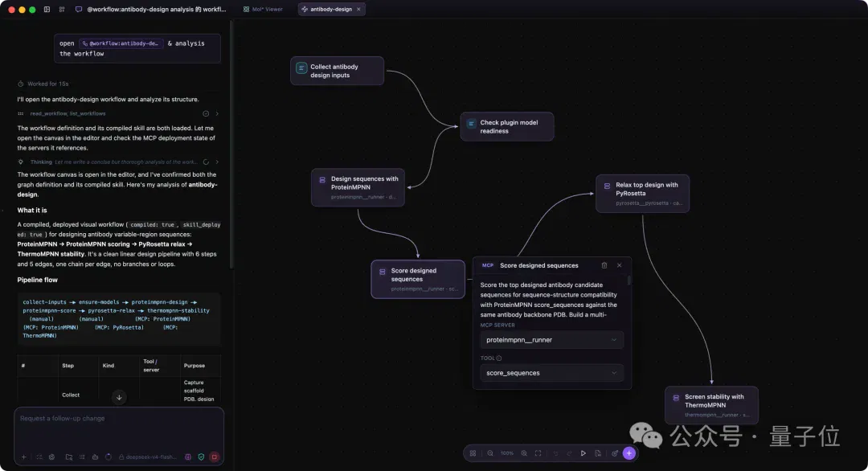
Task: Delete node via trash icon in Score panel
Action: 604,266
